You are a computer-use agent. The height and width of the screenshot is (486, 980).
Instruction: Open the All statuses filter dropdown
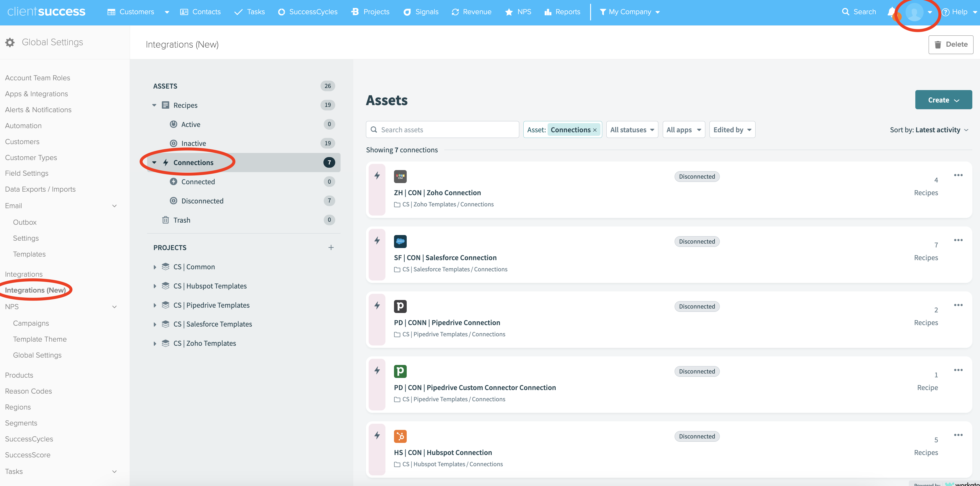tap(632, 130)
